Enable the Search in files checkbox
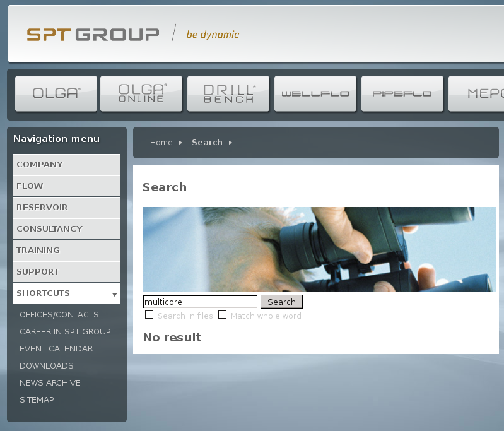The image size is (504, 431). pos(149,315)
